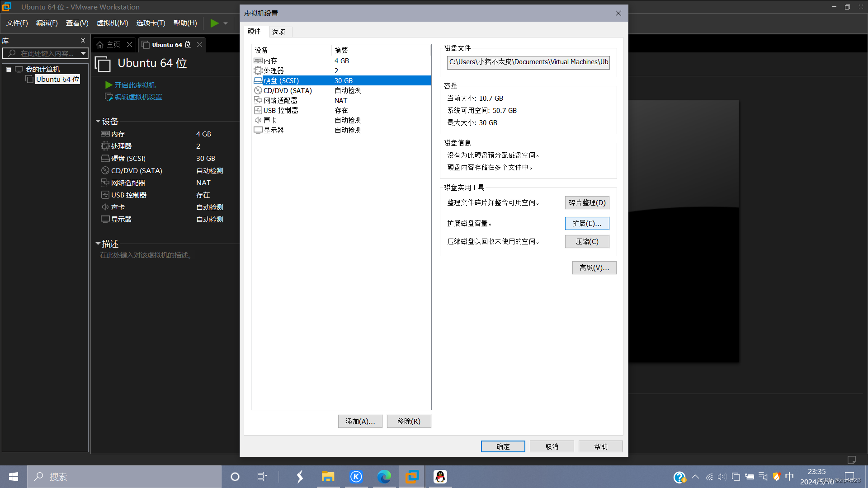
Task: Click the 压缩(C) button
Action: [586, 242]
